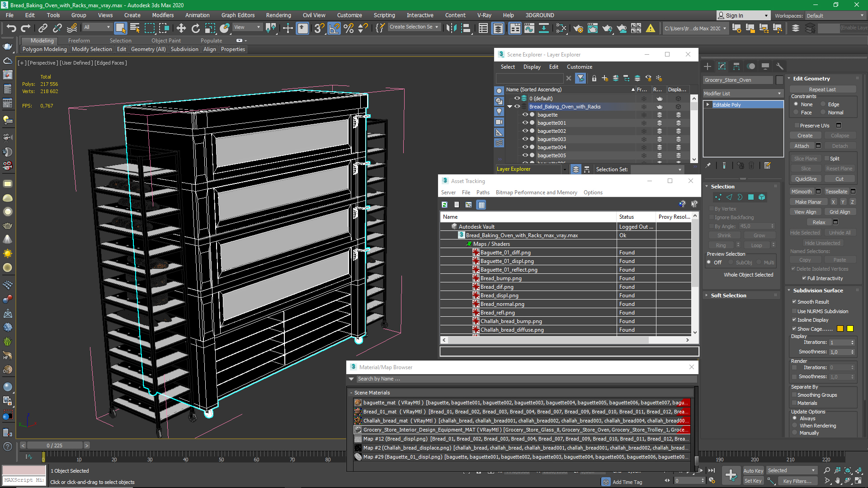Open the Curve Editor icon

(x=529, y=28)
